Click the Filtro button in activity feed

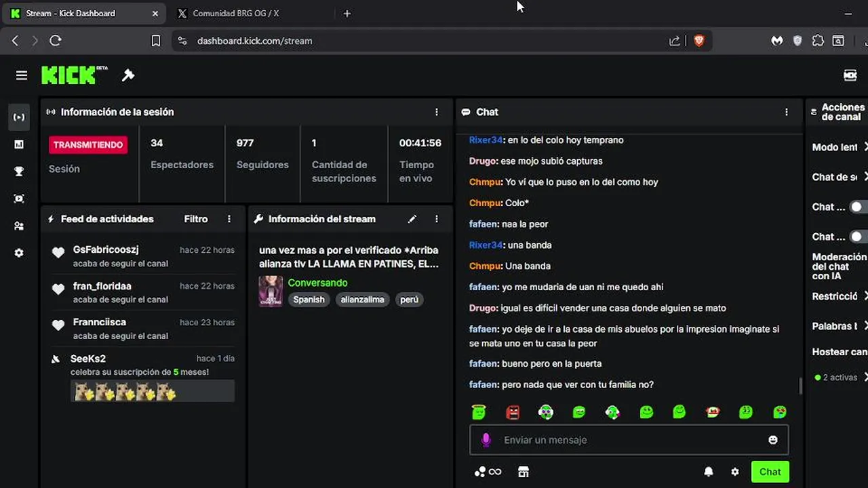pos(196,219)
